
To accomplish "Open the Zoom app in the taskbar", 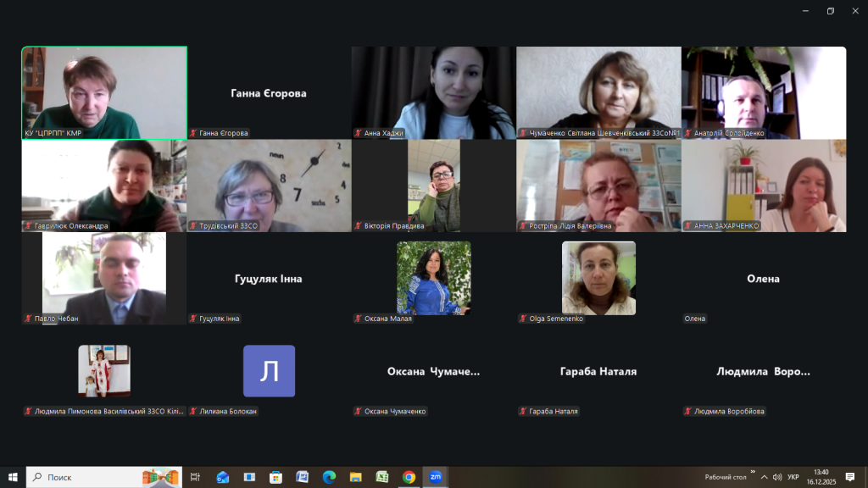I will coord(436,477).
